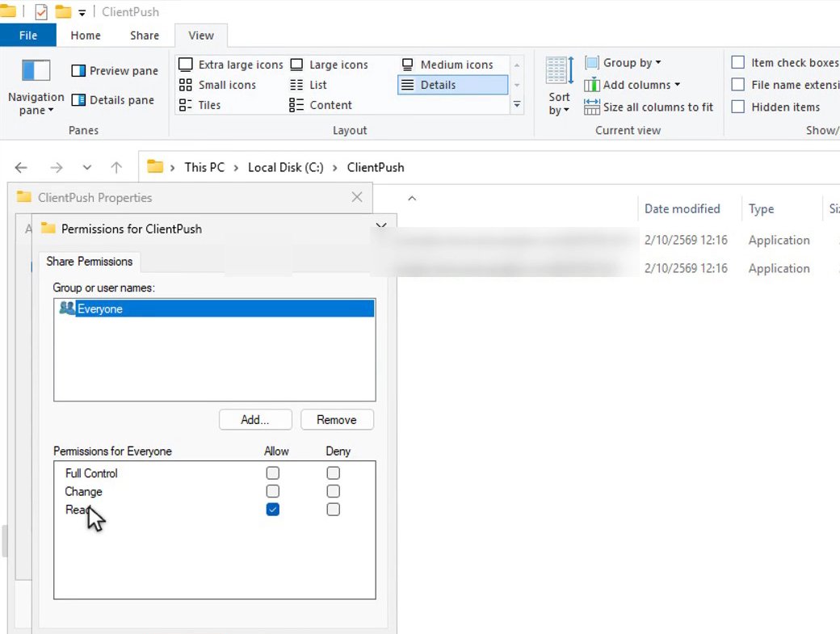Image resolution: width=840 pixels, height=634 pixels.
Task: Switch layout to List view
Action: [308, 85]
